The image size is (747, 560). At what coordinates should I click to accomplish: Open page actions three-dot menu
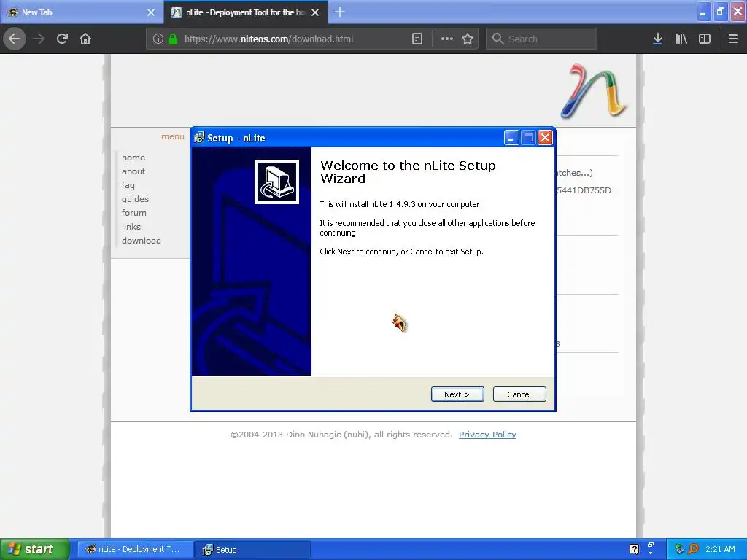[447, 39]
